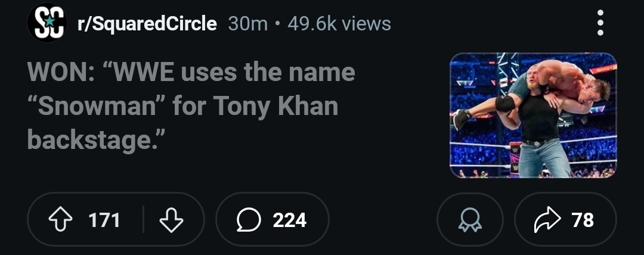644x255 pixels.
Task: Downvote the Tony Khan Snowman post
Action: click(x=171, y=220)
